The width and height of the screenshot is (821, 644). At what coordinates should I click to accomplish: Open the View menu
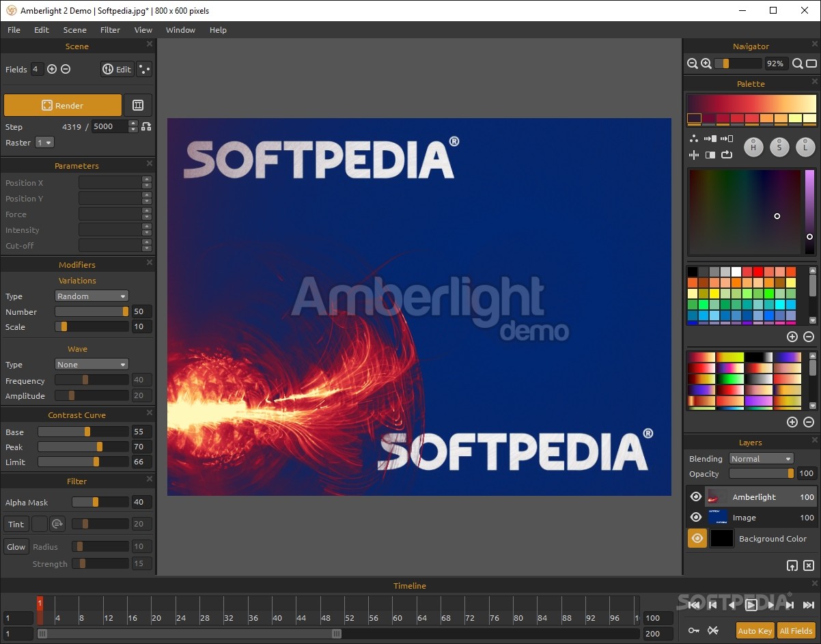(143, 29)
